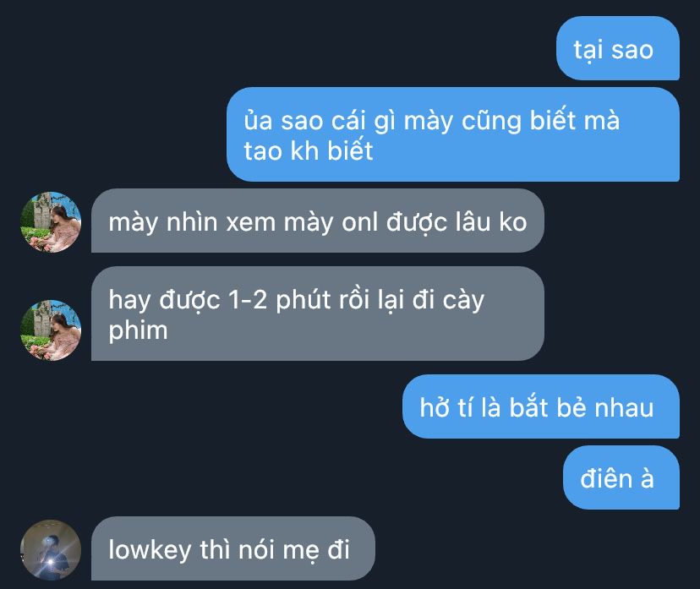700x589 pixels.
Task: Open the avatar beside "hay được 1-2 phút" message
Action: pos(51,330)
